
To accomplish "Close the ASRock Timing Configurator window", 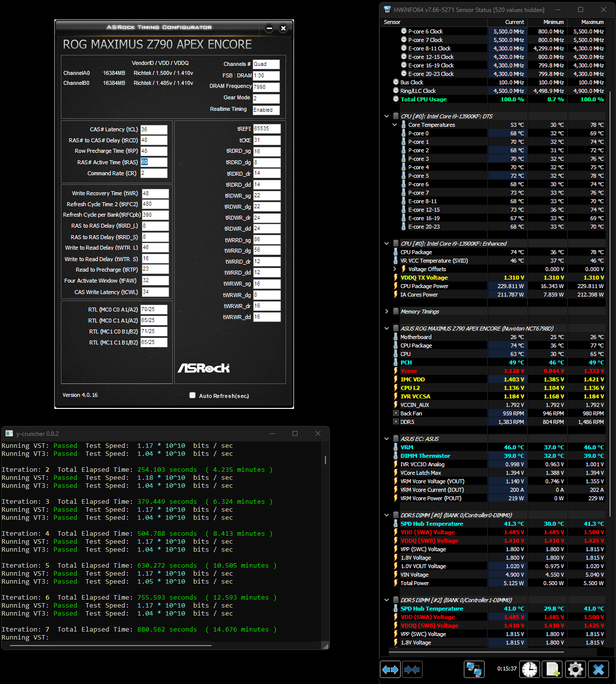I will click(283, 28).
